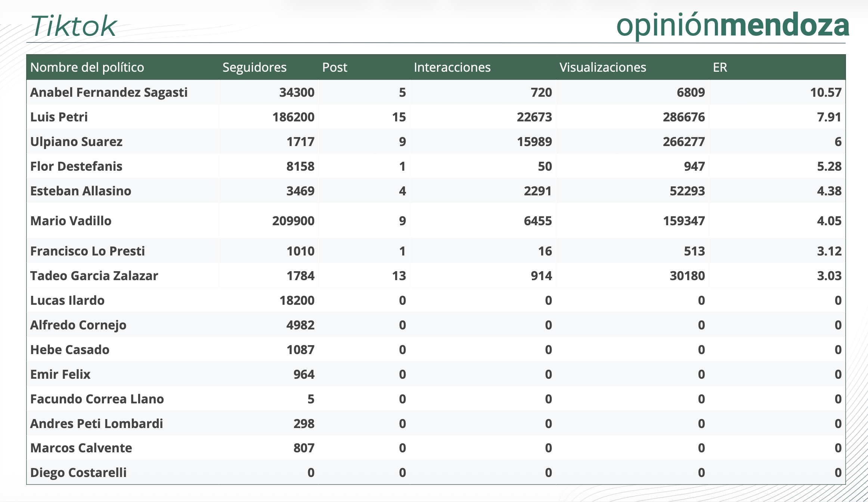Click Mario Vadillo followers value 209900
This screenshot has height=502, width=868.
(x=293, y=221)
